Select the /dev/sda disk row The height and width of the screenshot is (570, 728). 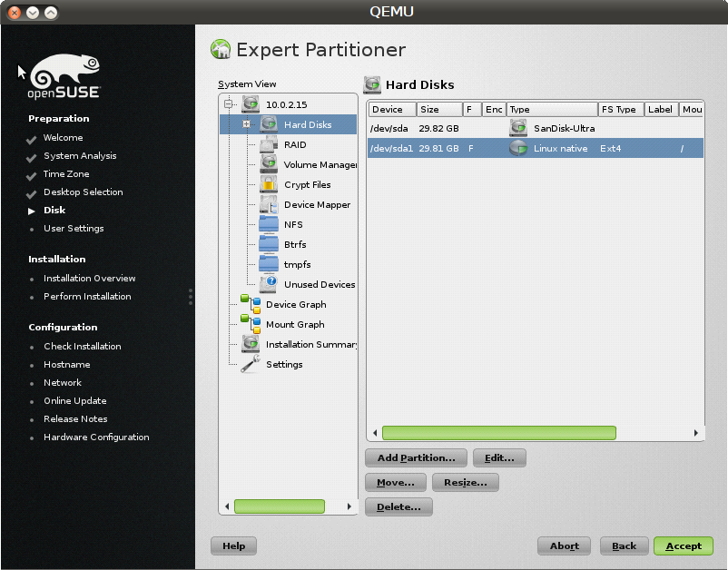(x=436, y=129)
